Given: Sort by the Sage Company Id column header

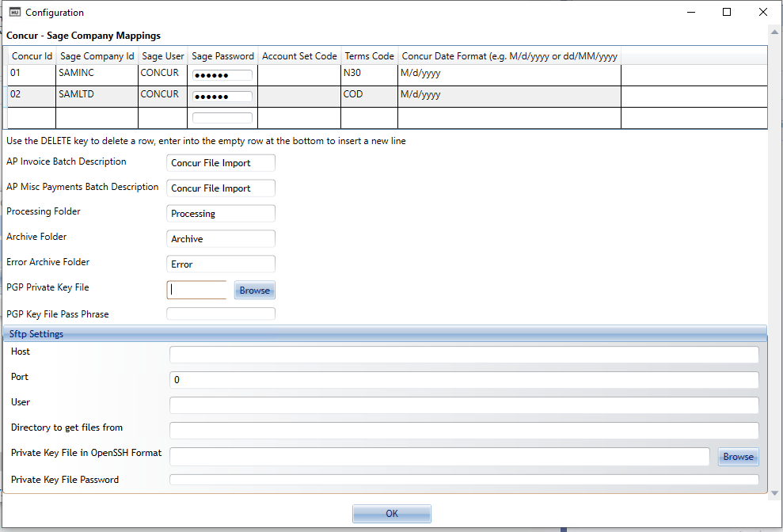Looking at the screenshot, I should click(x=97, y=56).
